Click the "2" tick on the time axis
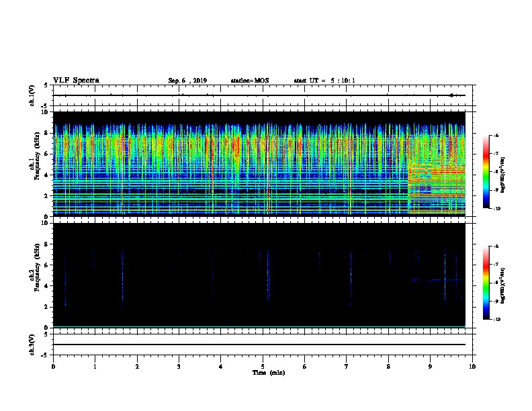The image size is (532, 411). tap(137, 366)
